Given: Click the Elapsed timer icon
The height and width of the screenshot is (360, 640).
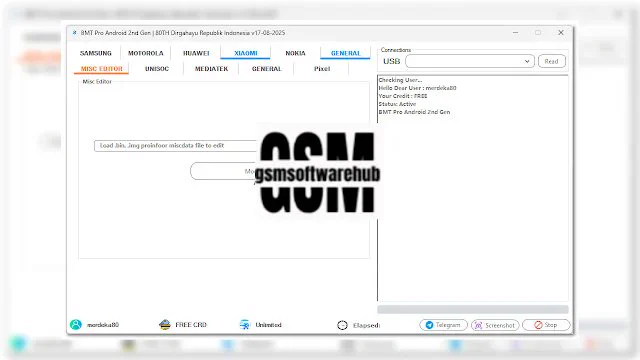Looking at the screenshot, I should point(342,325).
